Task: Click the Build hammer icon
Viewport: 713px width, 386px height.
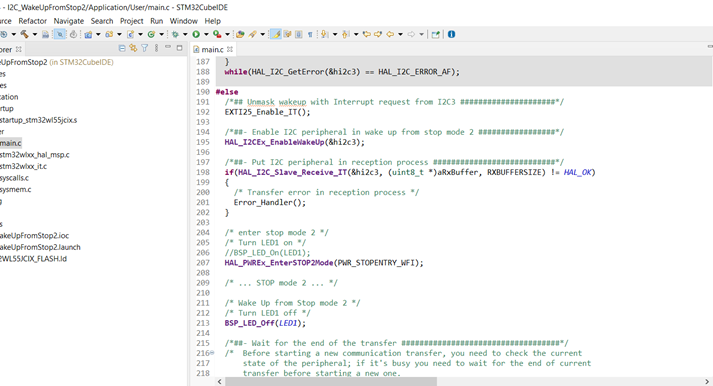Action: coord(25,34)
